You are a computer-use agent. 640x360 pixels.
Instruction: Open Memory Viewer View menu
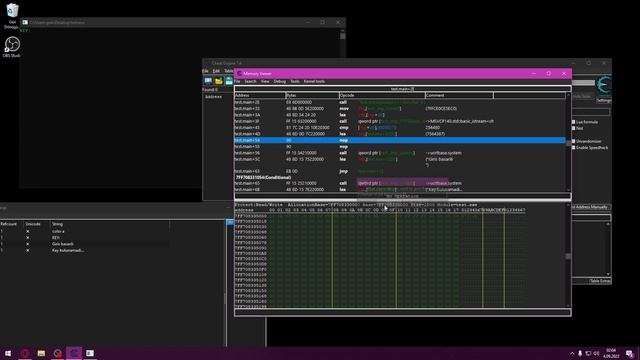265,82
